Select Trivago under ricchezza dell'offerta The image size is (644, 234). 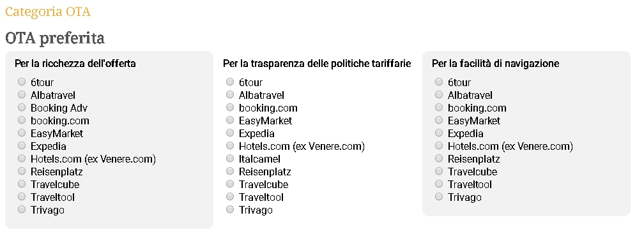(x=22, y=209)
